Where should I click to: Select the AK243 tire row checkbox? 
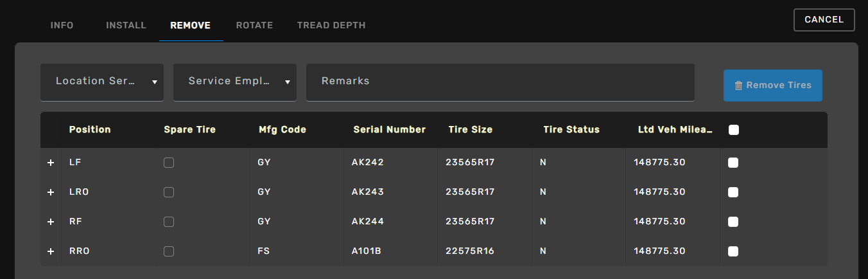point(733,192)
